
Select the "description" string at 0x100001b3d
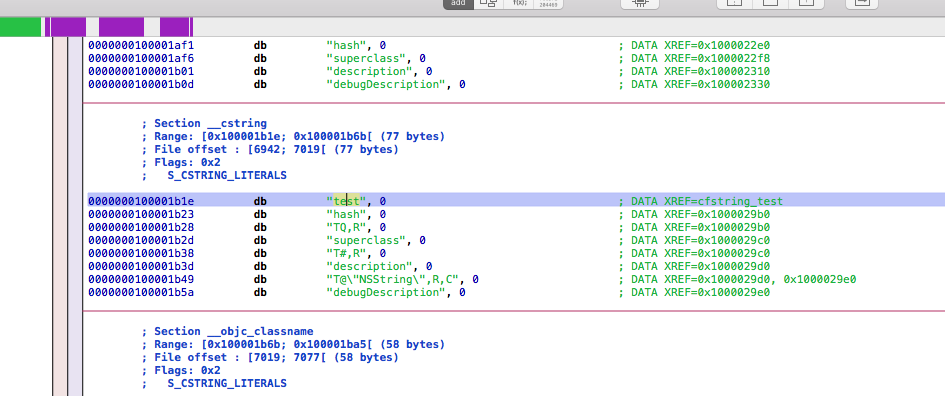tap(369, 266)
